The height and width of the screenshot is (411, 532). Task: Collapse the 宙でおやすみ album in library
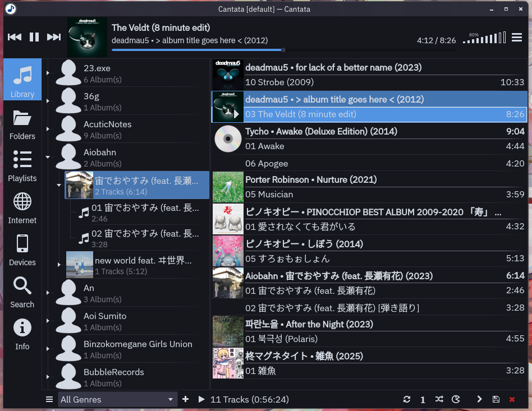click(x=59, y=185)
